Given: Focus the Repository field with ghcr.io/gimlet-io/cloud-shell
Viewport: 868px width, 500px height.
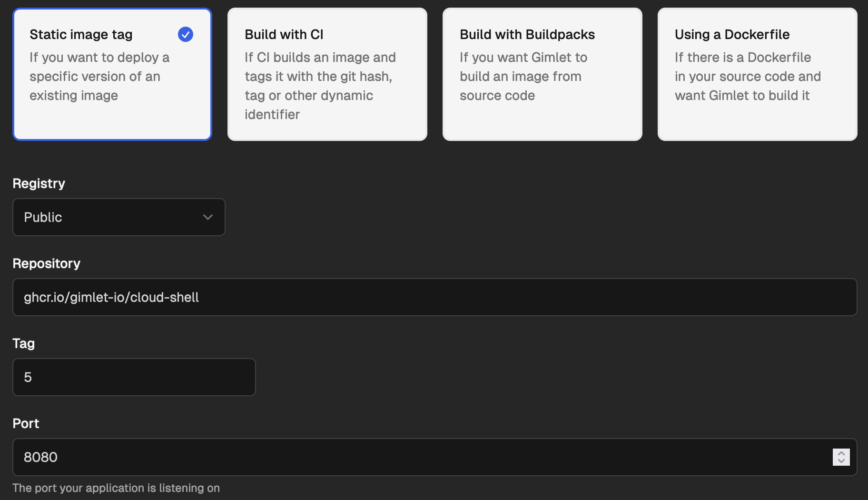Looking at the screenshot, I should point(435,297).
